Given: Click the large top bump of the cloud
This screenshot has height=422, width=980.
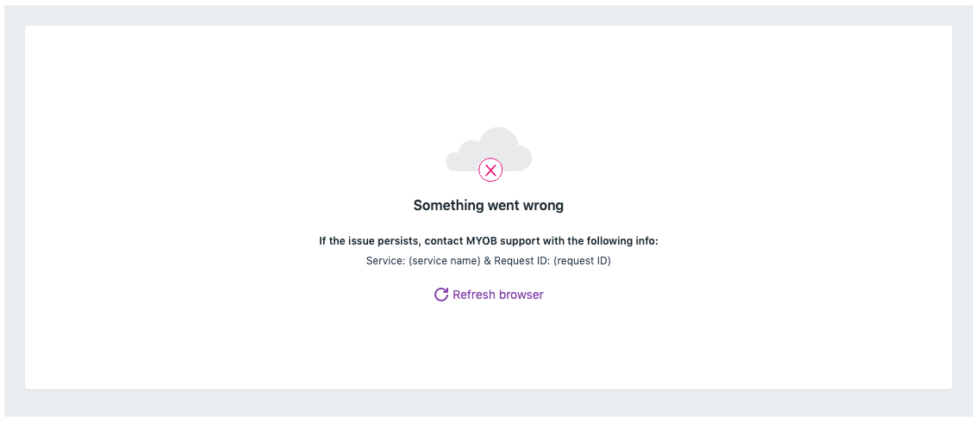Looking at the screenshot, I should 498,141.
